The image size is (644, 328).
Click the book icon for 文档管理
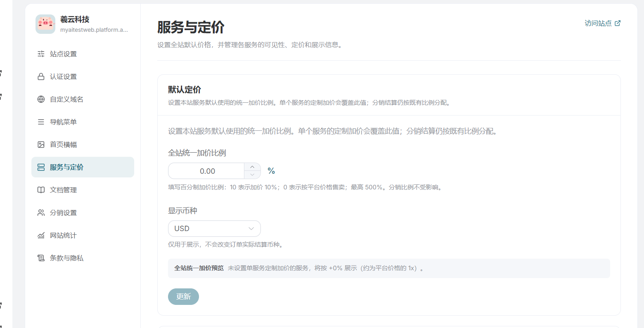41,190
